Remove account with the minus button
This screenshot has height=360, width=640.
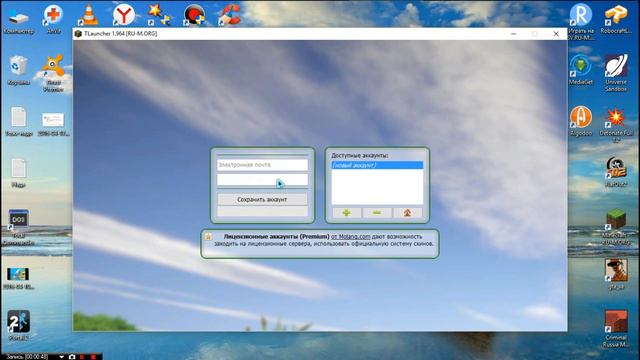tap(377, 213)
